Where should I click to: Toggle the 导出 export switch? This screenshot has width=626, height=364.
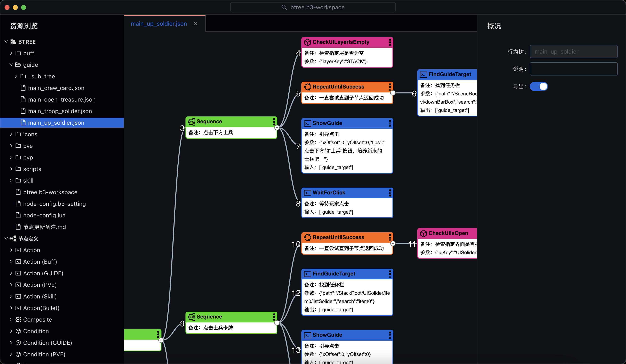539,86
